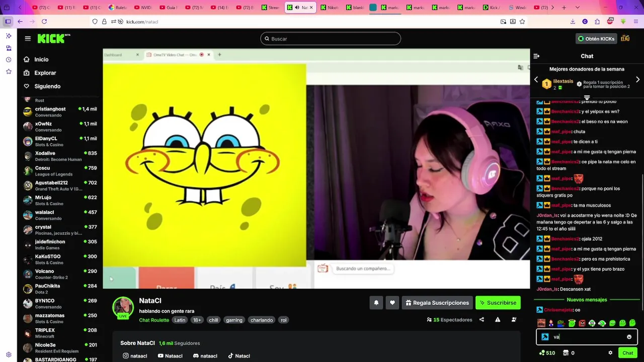The width and height of the screenshot is (644, 362).
Task: Click the browser reload button
Action: [x=44, y=22]
